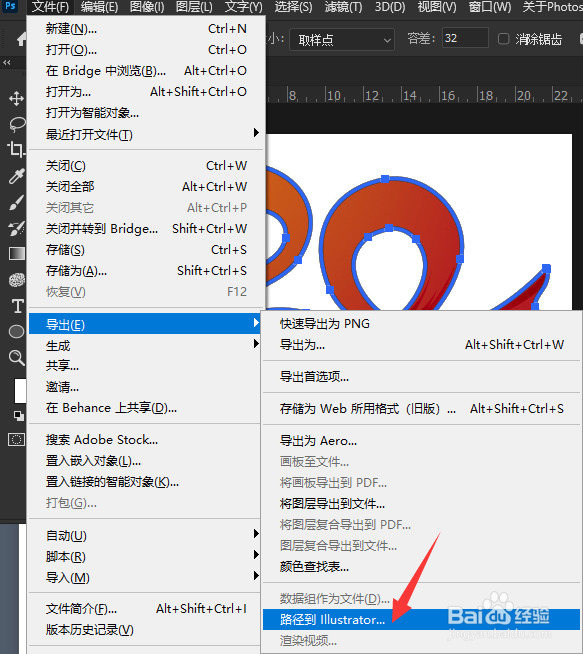Click the foreground color swatch
This screenshot has width=583, height=654.
point(20,391)
